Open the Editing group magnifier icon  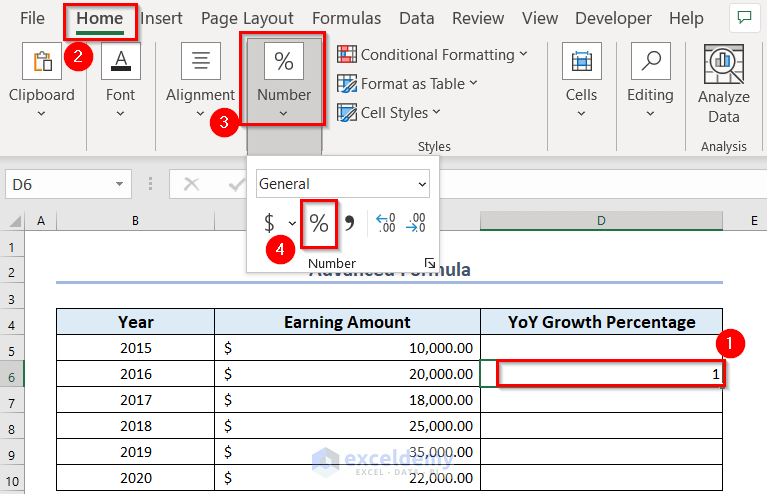[651, 61]
